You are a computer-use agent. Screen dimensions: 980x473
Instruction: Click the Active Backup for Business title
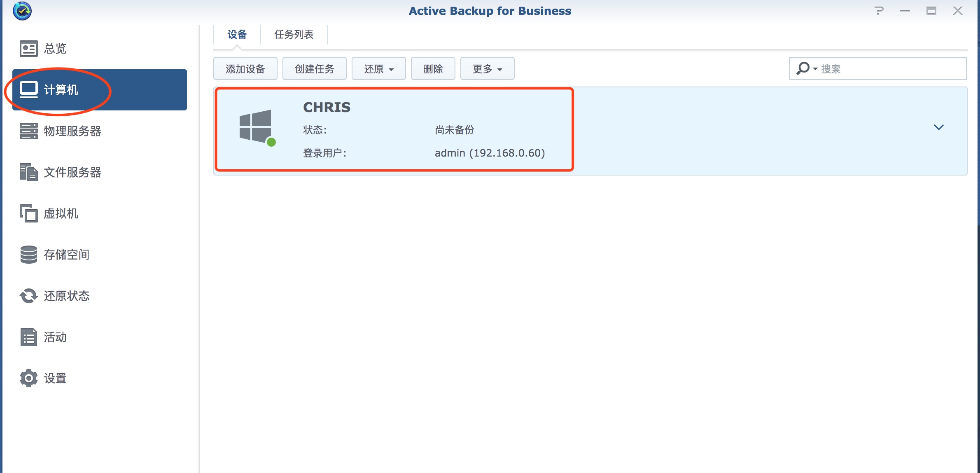point(490,11)
